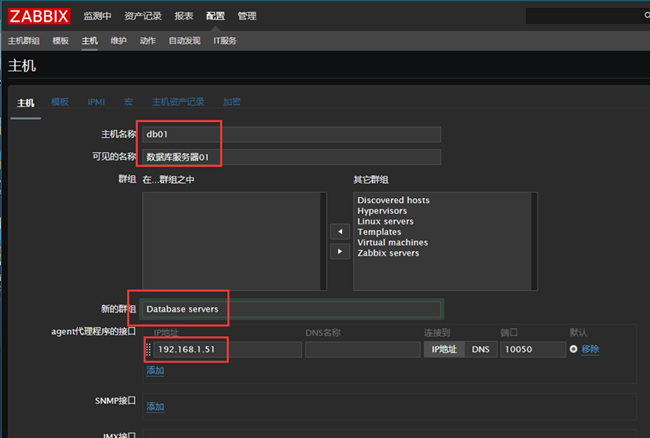650x438 pixels.
Task: Select Discovered hosts in other groups
Action: coord(393,200)
